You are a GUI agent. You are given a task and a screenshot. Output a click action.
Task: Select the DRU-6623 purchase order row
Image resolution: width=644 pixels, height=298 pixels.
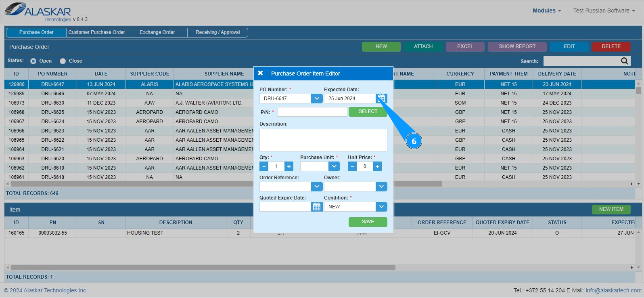320,131
